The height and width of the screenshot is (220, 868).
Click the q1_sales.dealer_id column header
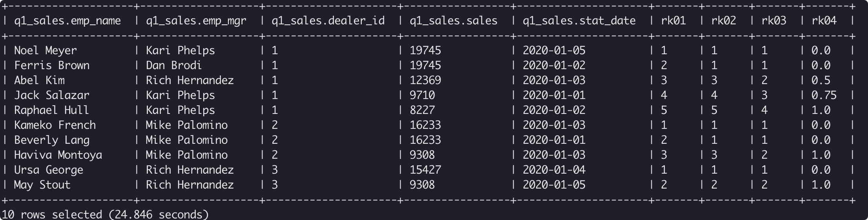328,21
